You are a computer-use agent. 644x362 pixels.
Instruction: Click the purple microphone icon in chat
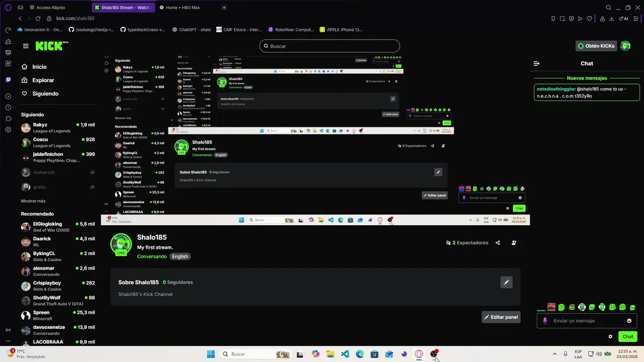pos(545,321)
